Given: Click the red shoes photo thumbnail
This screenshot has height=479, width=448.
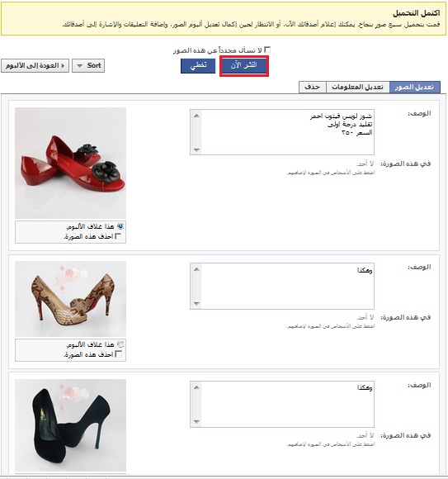Looking at the screenshot, I should click(70, 163).
